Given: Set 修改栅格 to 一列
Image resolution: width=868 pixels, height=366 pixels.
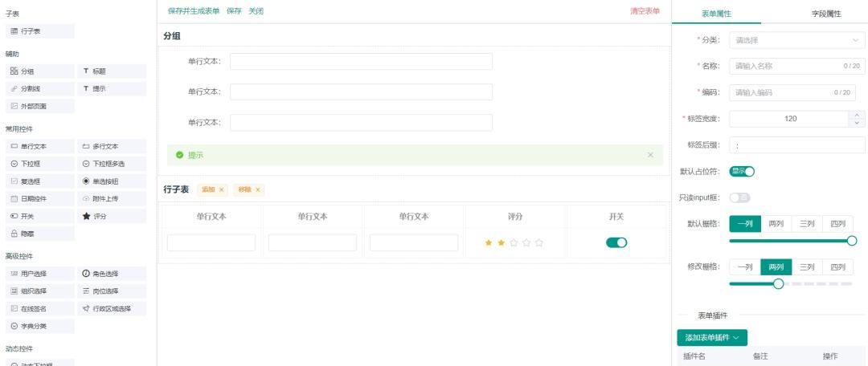Looking at the screenshot, I should point(745,267).
